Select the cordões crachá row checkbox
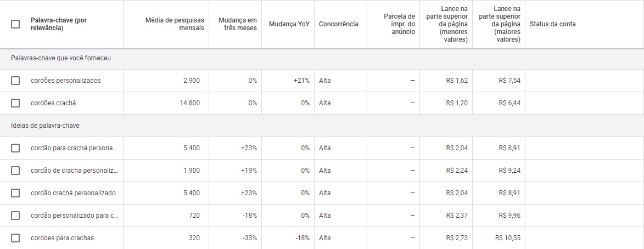This screenshot has height=249, width=644. pos(15,103)
